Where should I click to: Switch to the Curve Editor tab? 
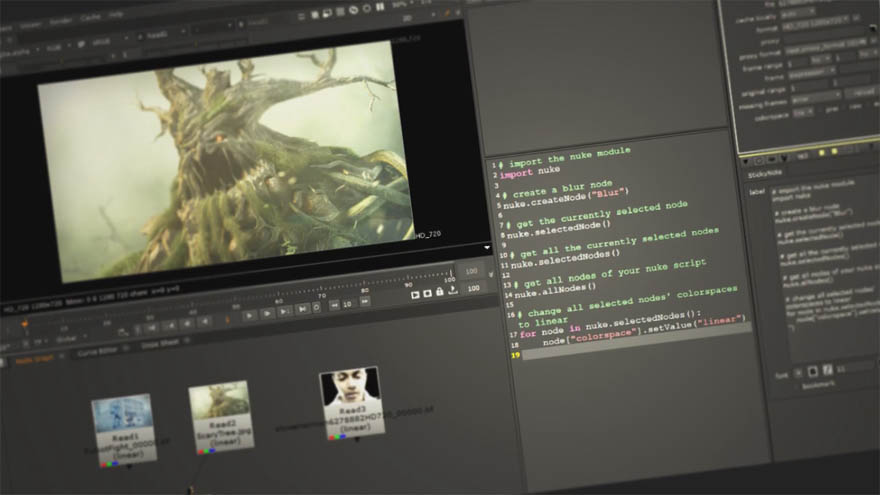[98, 351]
